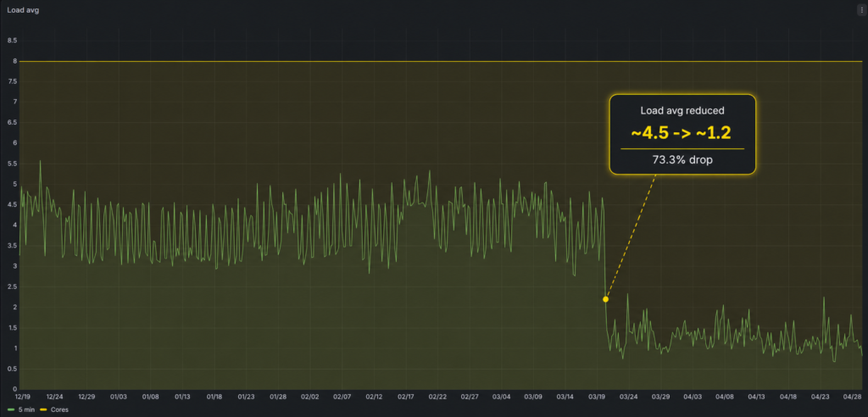Click the ~4.5 -> ~1.2 headline in callout
868x417 pixels.
[x=682, y=132]
